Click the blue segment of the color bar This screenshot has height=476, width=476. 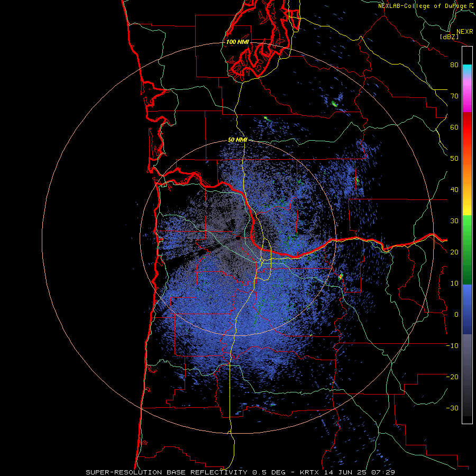[467, 309]
